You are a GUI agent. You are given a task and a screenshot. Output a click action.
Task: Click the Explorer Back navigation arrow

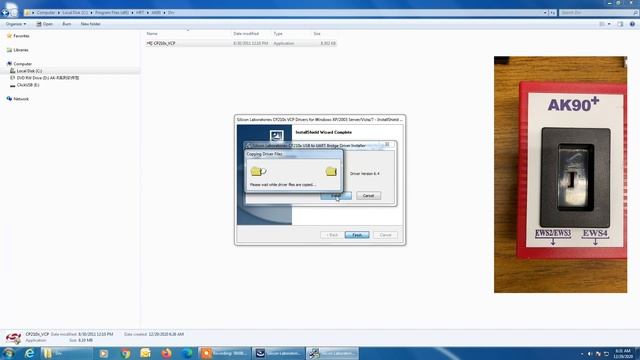[x=5, y=13]
